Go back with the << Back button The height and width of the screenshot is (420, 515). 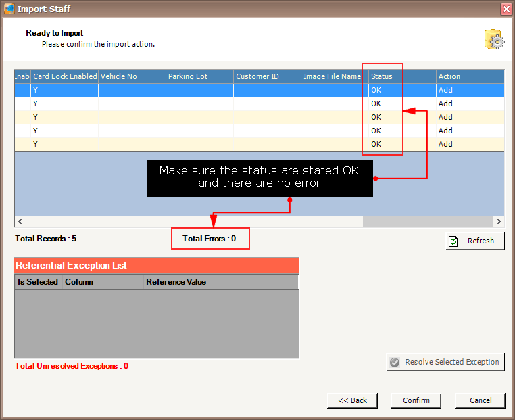click(352, 400)
